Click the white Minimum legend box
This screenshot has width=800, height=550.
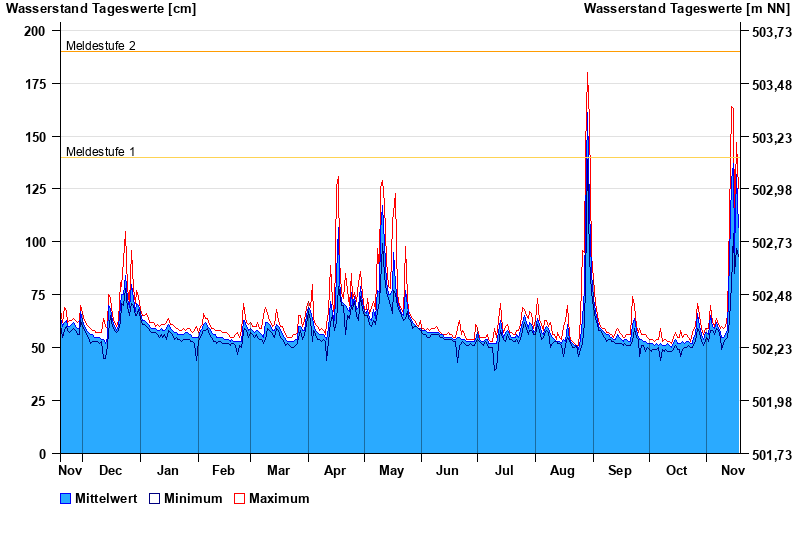click(155, 498)
